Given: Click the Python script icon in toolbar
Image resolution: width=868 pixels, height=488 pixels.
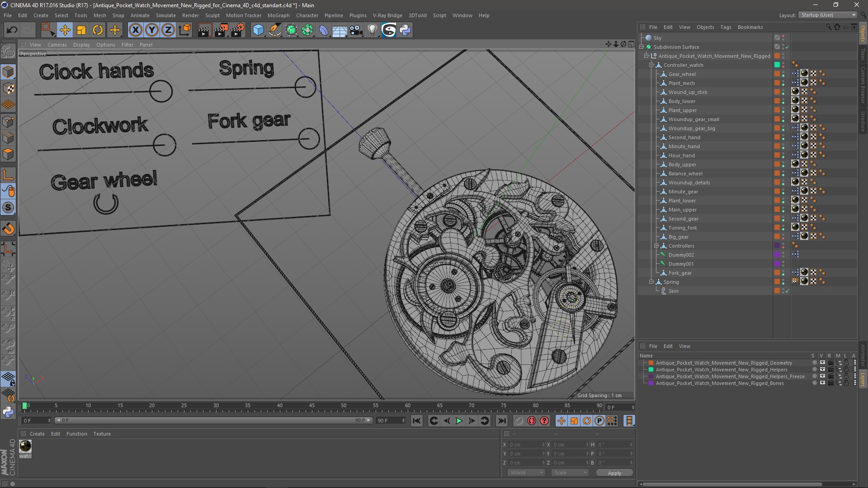Looking at the screenshot, I should (405, 30).
